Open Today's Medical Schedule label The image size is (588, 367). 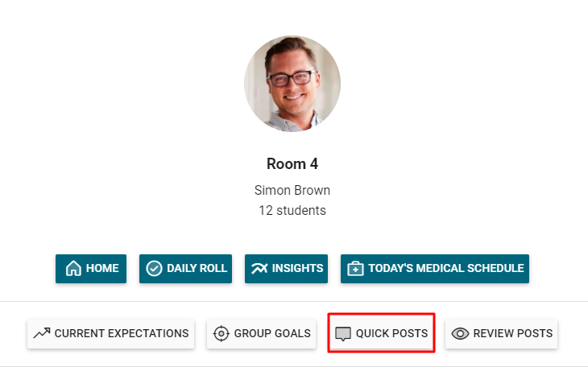click(446, 269)
